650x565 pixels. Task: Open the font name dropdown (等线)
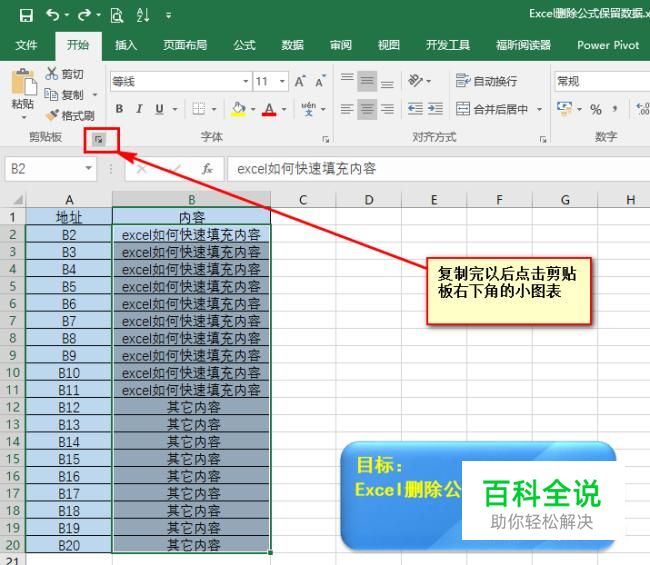(246, 81)
